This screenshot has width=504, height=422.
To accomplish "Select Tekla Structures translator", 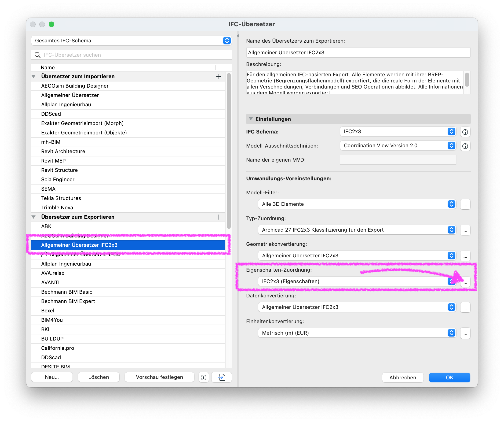I will pos(128,198).
